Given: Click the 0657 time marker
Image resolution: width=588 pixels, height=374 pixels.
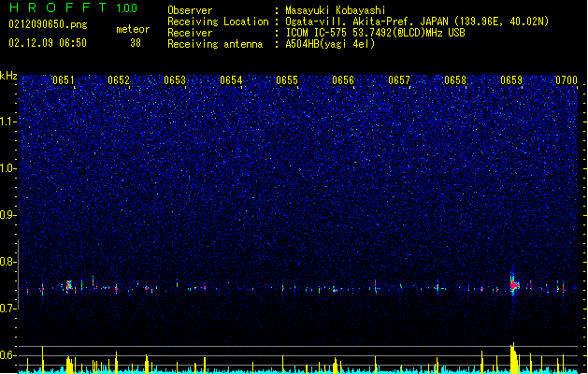Looking at the screenshot, I should click(x=399, y=80).
